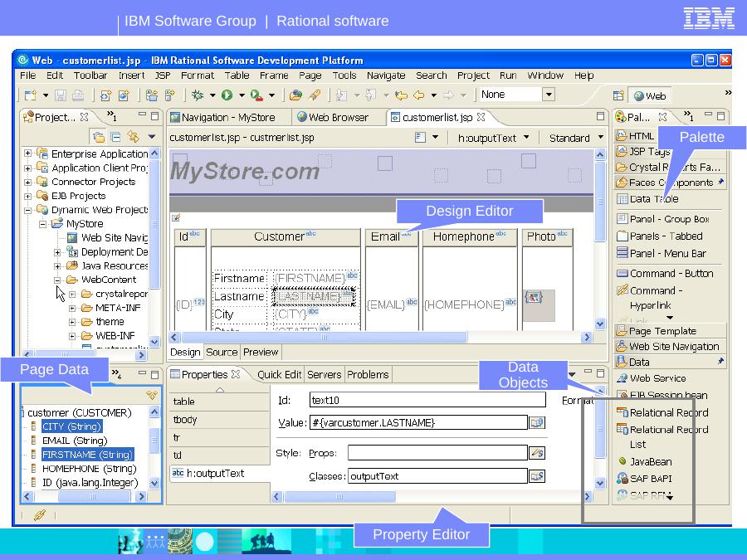The width and height of the screenshot is (747, 560).
Task: Click the Print icon in the toolbar
Action: pyautogui.click(x=78, y=95)
